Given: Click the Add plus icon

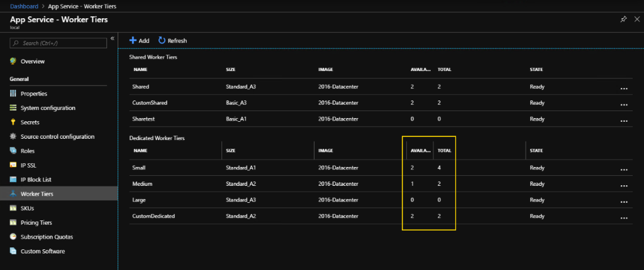Looking at the screenshot, I should (133, 40).
